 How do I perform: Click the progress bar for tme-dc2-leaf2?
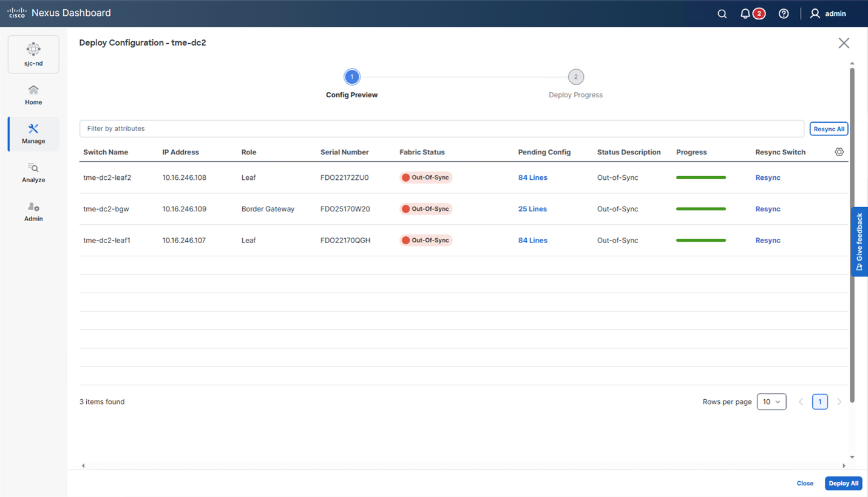point(701,177)
